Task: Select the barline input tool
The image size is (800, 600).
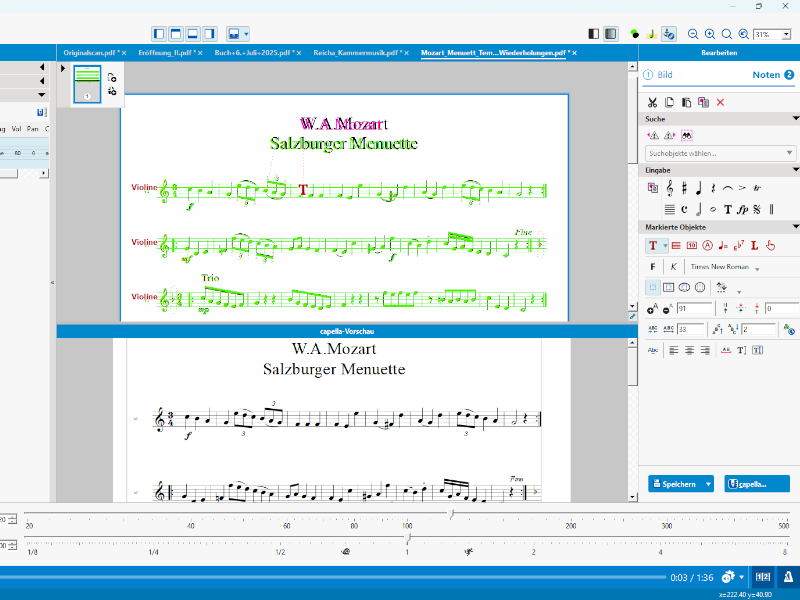Action: tap(771, 209)
